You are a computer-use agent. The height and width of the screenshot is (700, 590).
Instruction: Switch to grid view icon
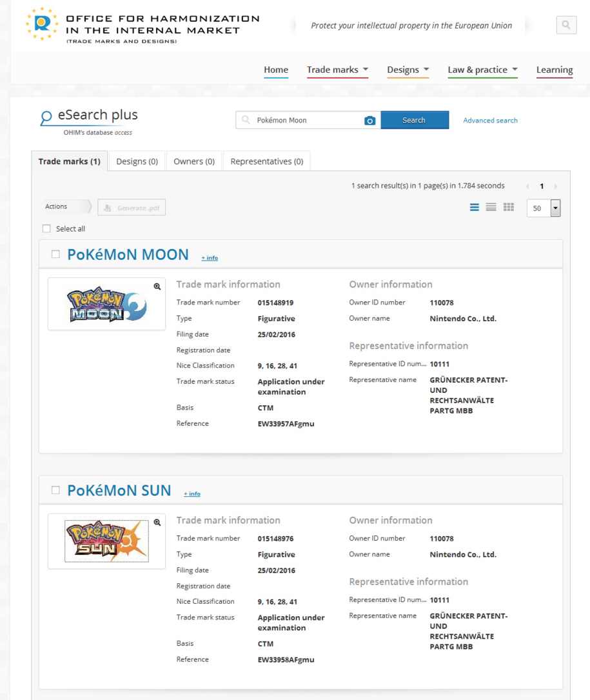(509, 207)
